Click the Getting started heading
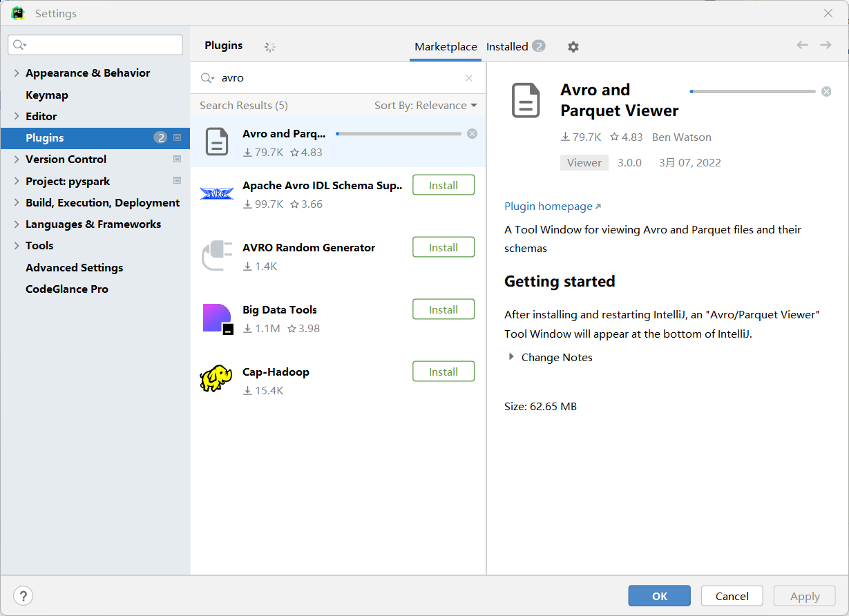Image resolution: width=849 pixels, height=616 pixels. (560, 281)
